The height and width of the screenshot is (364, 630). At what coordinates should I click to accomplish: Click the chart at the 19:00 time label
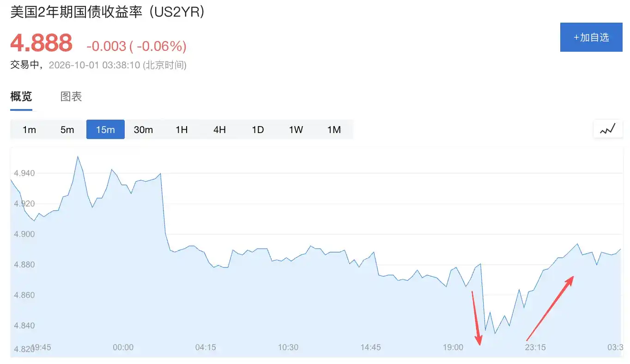(x=453, y=347)
